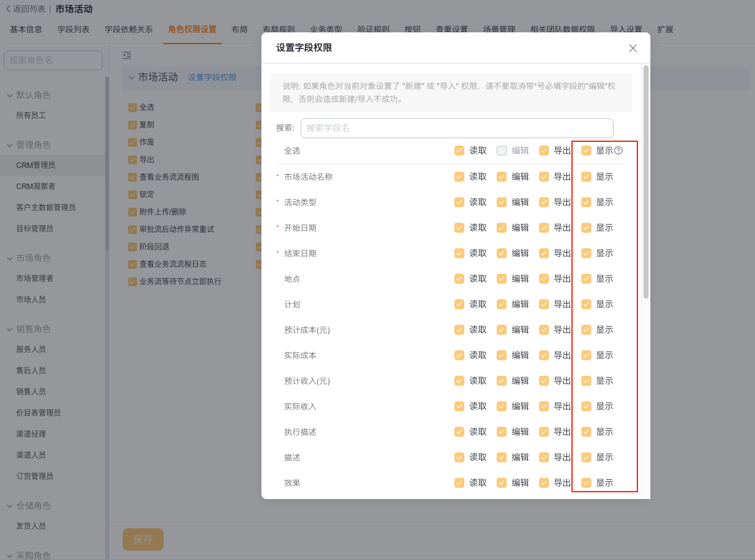Uncheck 读取 for 计划 field
755x560 pixels.
point(459,304)
